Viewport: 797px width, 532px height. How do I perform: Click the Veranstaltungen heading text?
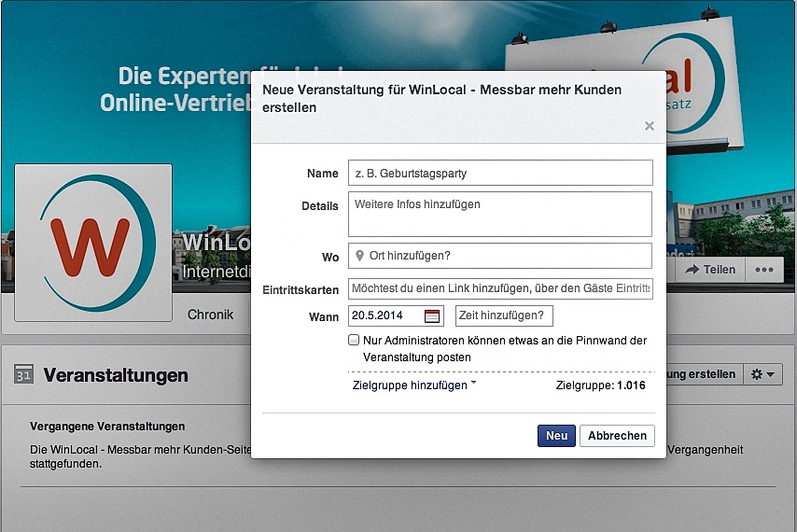pyautogui.click(x=116, y=375)
